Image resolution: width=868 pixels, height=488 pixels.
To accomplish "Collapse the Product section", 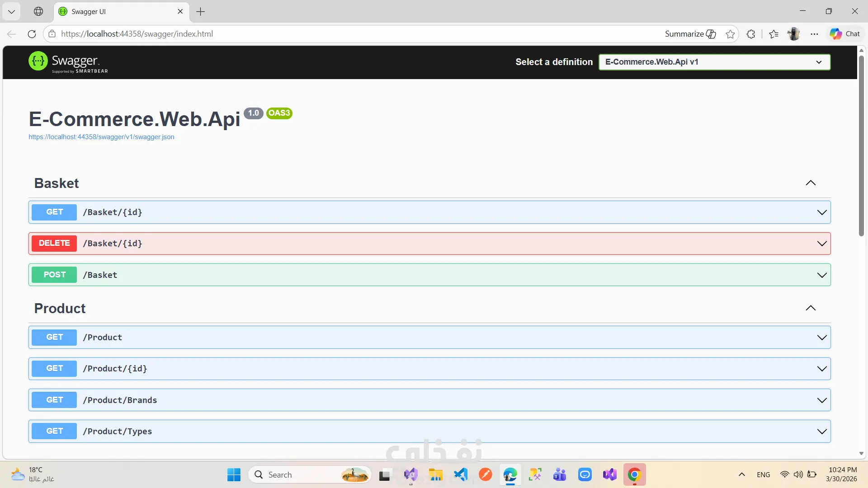I will coord(811,308).
